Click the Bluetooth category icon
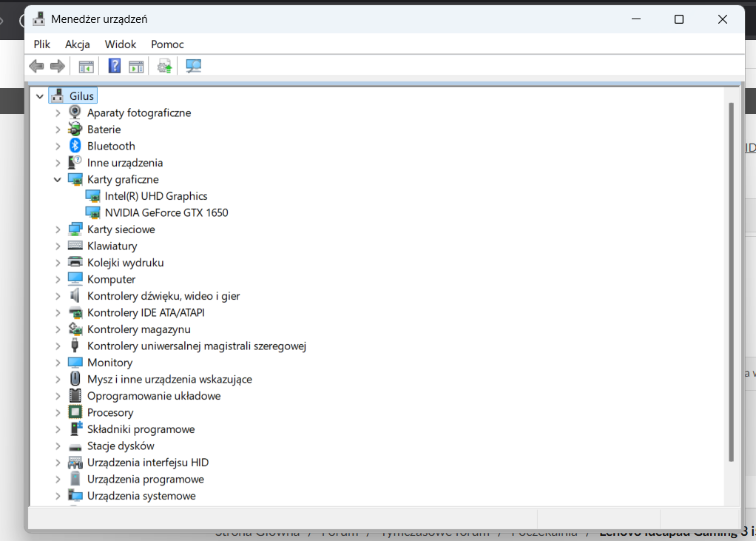 75,146
